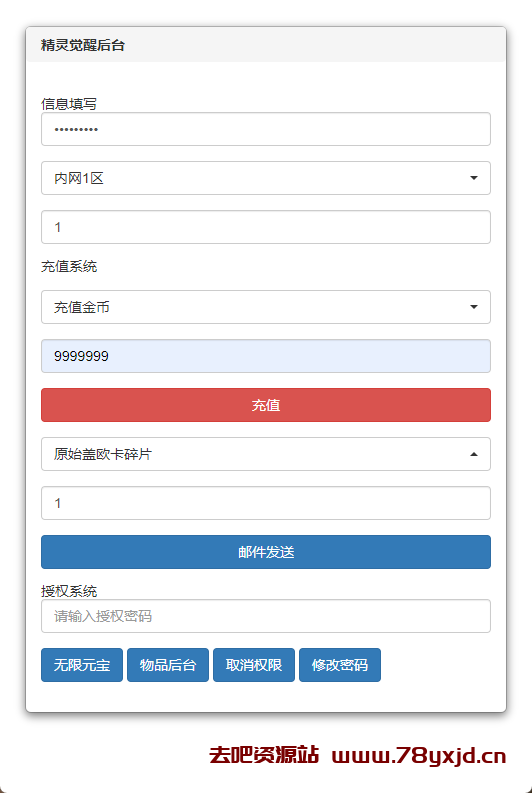Click the arrow icon of 内网1区 select
This screenshot has width=532, height=793.
(474, 178)
